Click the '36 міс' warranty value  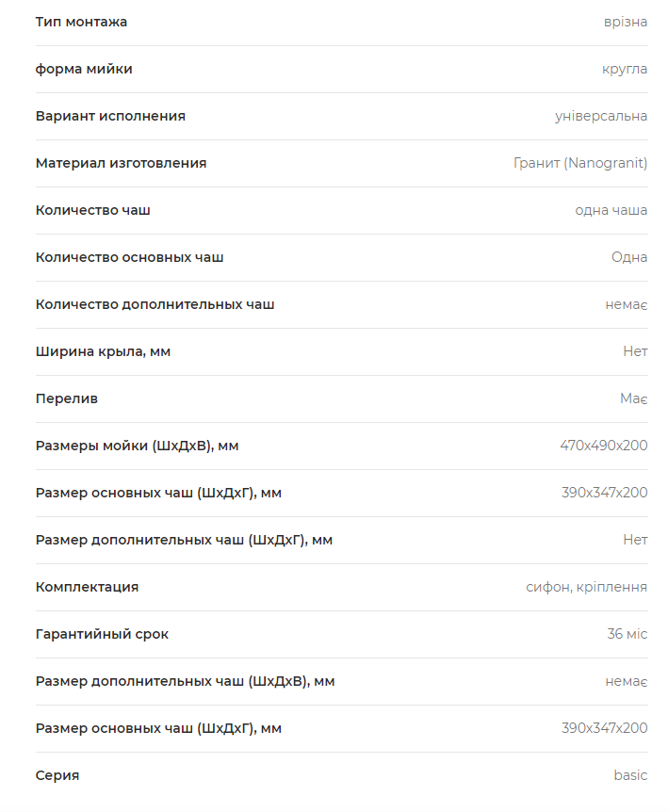point(627,634)
